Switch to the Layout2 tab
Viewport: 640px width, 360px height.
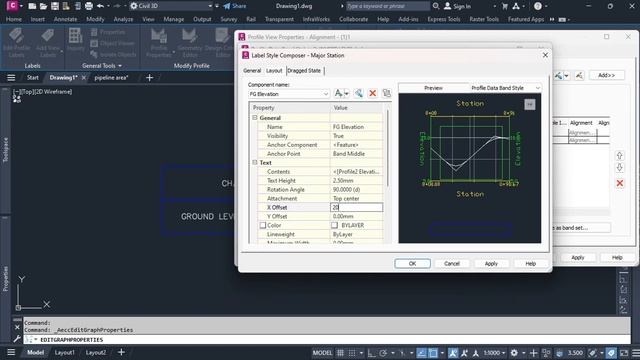point(96,352)
